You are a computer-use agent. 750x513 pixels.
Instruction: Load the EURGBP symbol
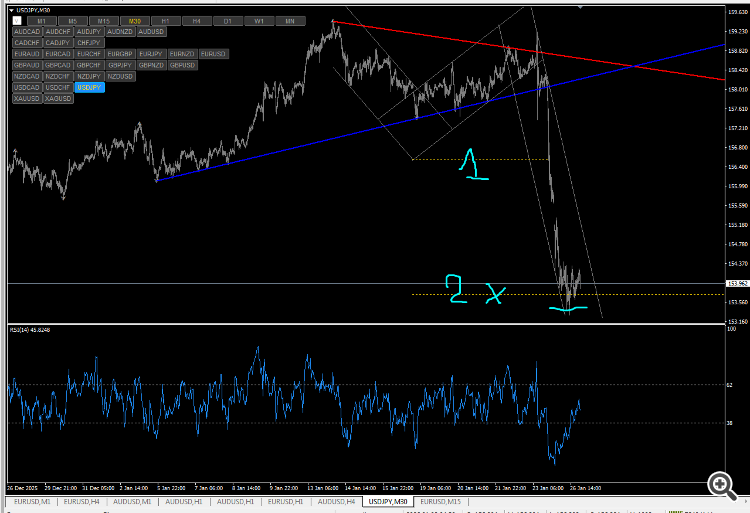[120, 54]
